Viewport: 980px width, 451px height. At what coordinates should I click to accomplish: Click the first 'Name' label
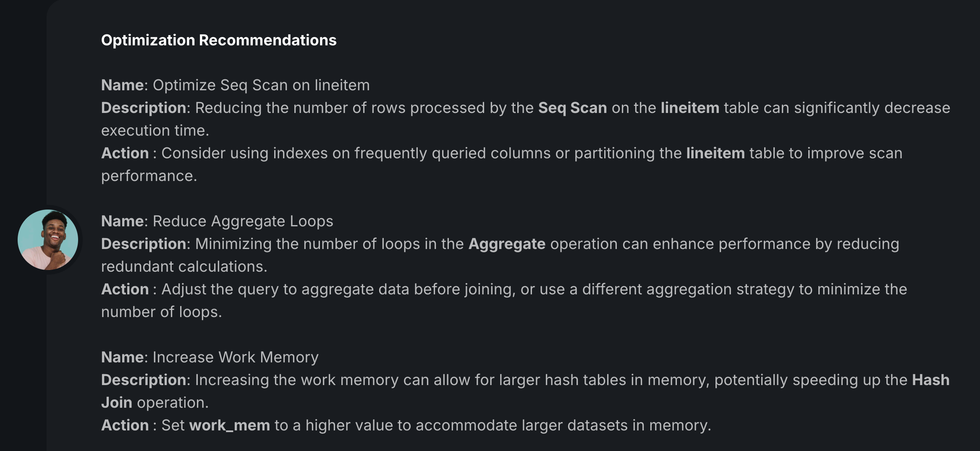pyautogui.click(x=123, y=85)
